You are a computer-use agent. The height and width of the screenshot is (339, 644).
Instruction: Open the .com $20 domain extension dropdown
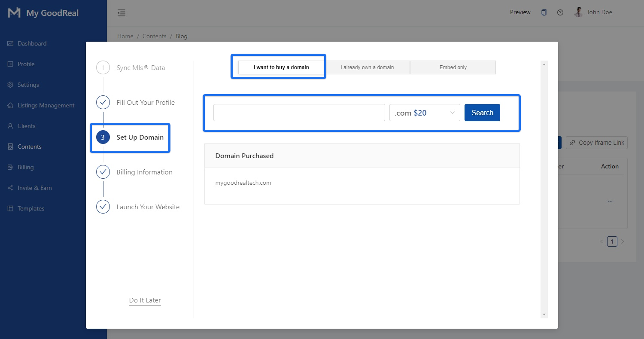click(425, 112)
